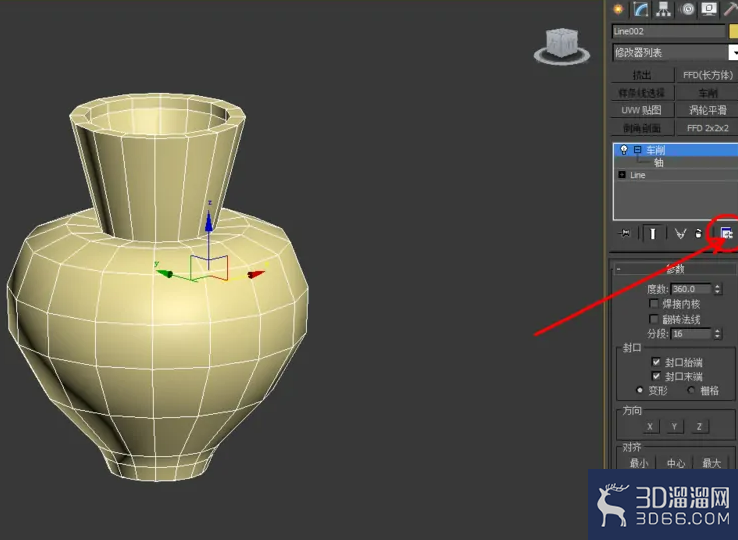Set lathe direction with the Z button
Screen dimensions: 738x540
click(x=699, y=427)
